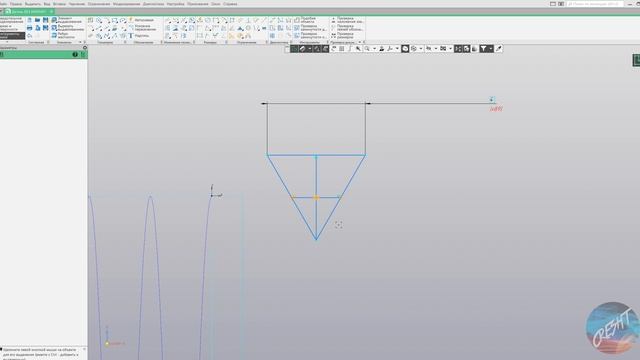
Task: Open the Вид menu
Action: (x=47, y=4)
